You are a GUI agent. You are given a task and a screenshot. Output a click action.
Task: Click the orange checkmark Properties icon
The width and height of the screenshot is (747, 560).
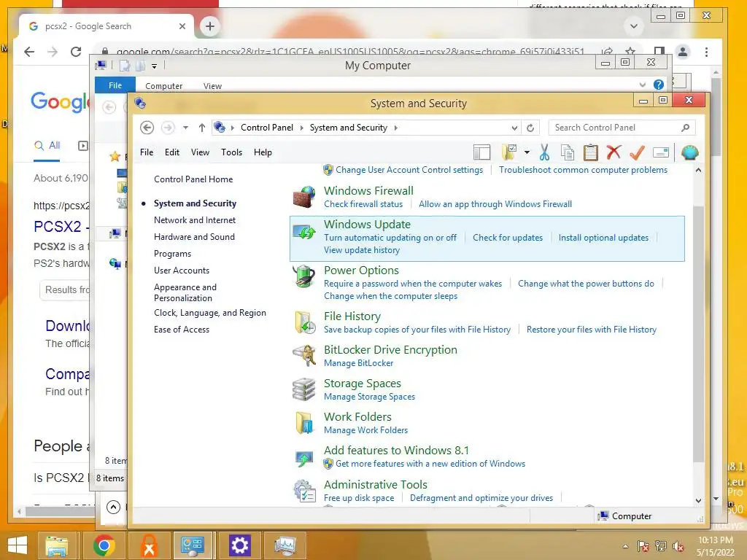coord(637,152)
